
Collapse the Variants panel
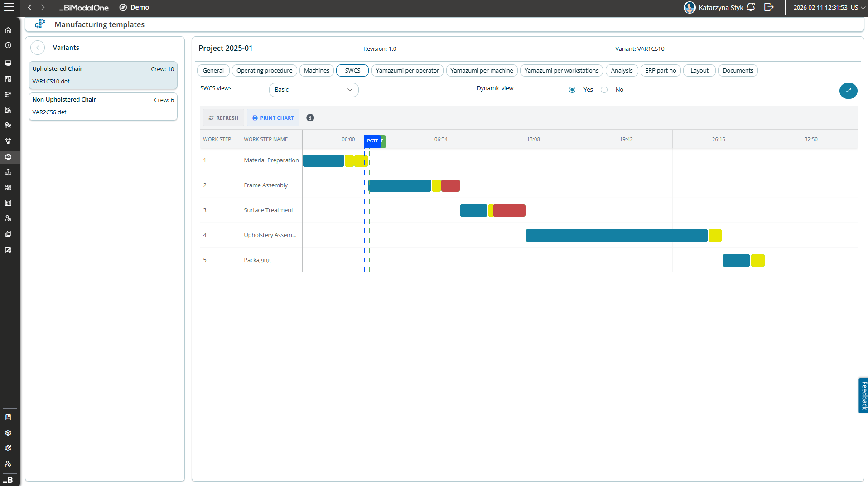[x=38, y=48]
